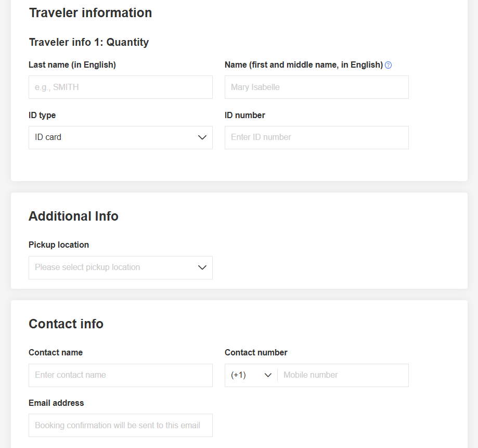The image size is (478, 448).
Task: Open the country code (+1) selector
Action: (250, 375)
